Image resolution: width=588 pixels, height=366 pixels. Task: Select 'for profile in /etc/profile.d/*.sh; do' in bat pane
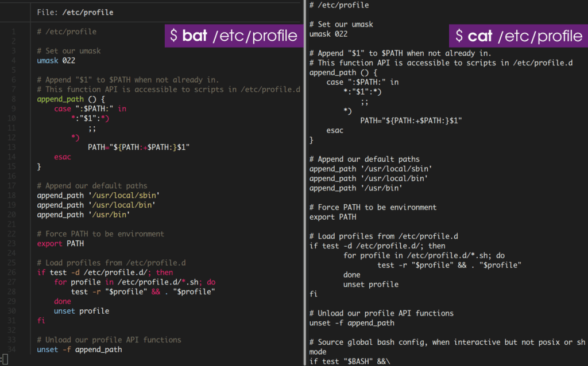134,282
